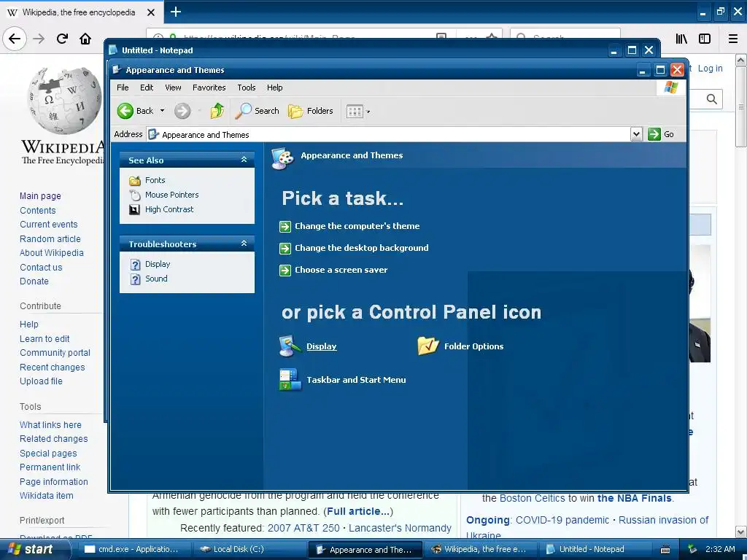This screenshot has height=560, width=747.
Task: Open the Back history dropdown arrow
Action: click(162, 111)
